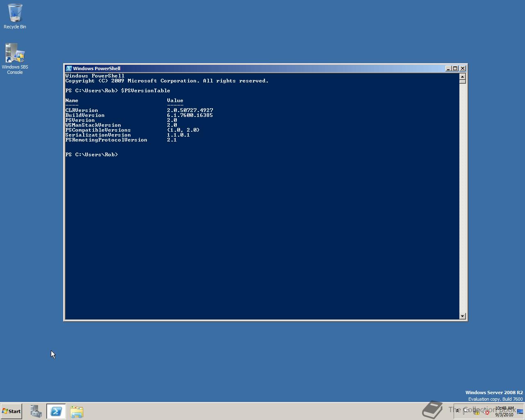The width and height of the screenshot is (525, 420).
Task: Launch Server Manager from the taskbar
Action: click(x=36, y=411)
